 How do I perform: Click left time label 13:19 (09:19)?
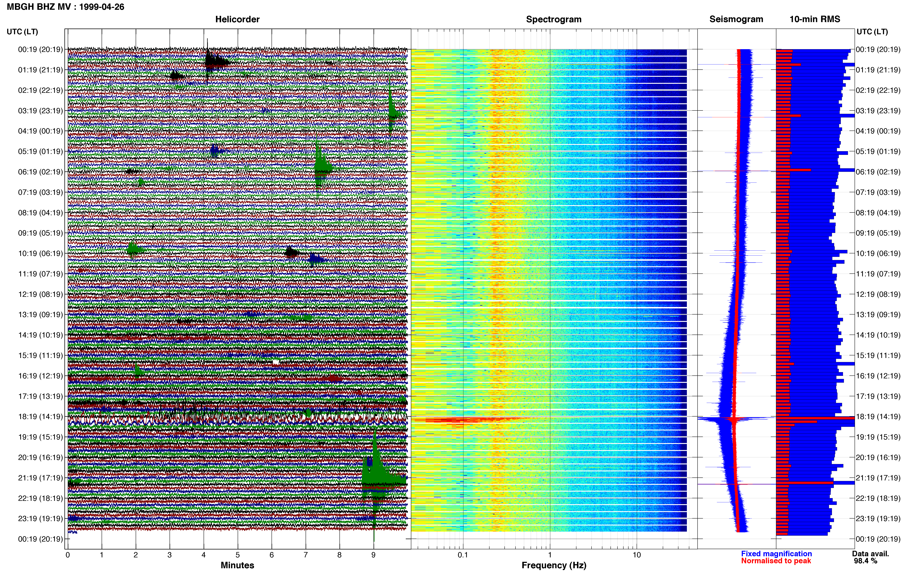pyautogui.click(x=40, y=314)
